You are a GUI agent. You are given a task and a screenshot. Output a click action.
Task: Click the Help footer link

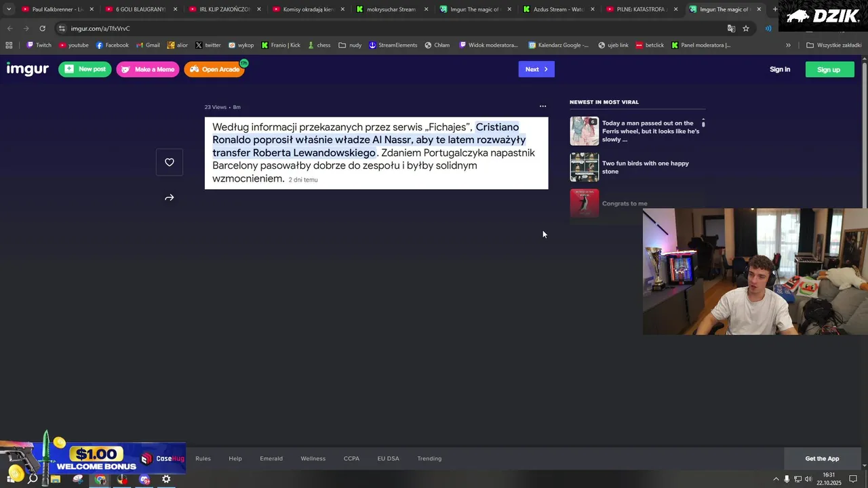coord(235,458)
